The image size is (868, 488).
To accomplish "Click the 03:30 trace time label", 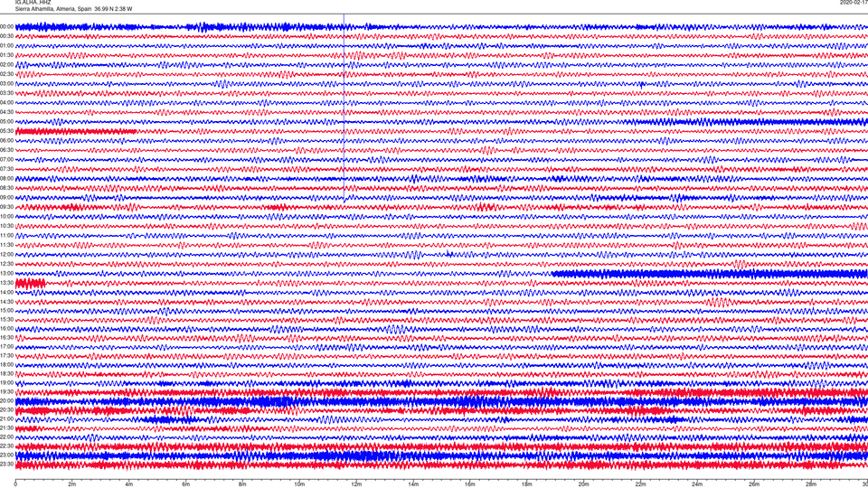I will coord(6,93).
